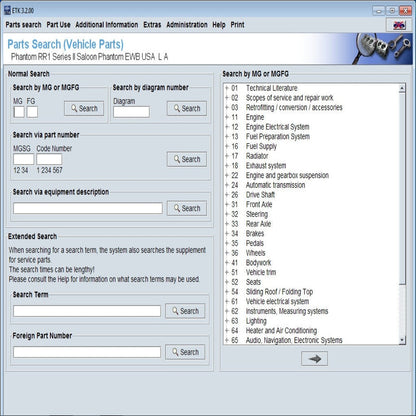Click the vertical scrollbar thumb of the list
This screenshot has height=416, width=416.
[x=402, y=189]
